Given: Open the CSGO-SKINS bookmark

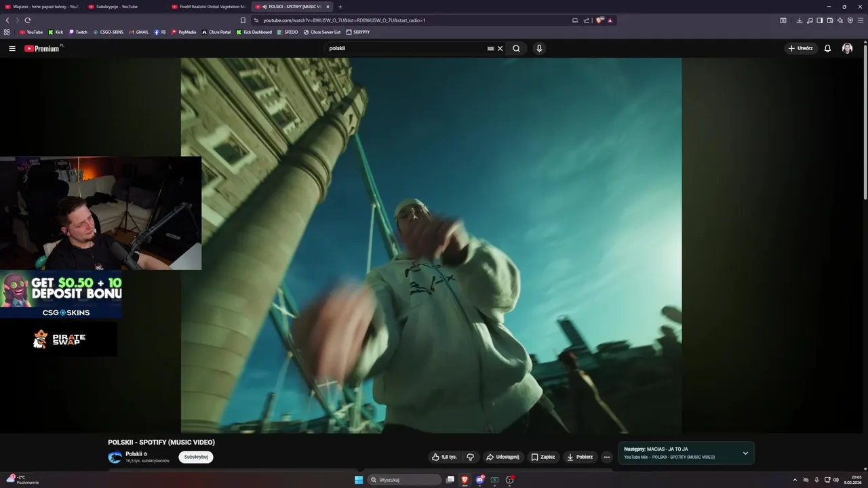Looking at the screenshot, I should click(x=108, y=32).
